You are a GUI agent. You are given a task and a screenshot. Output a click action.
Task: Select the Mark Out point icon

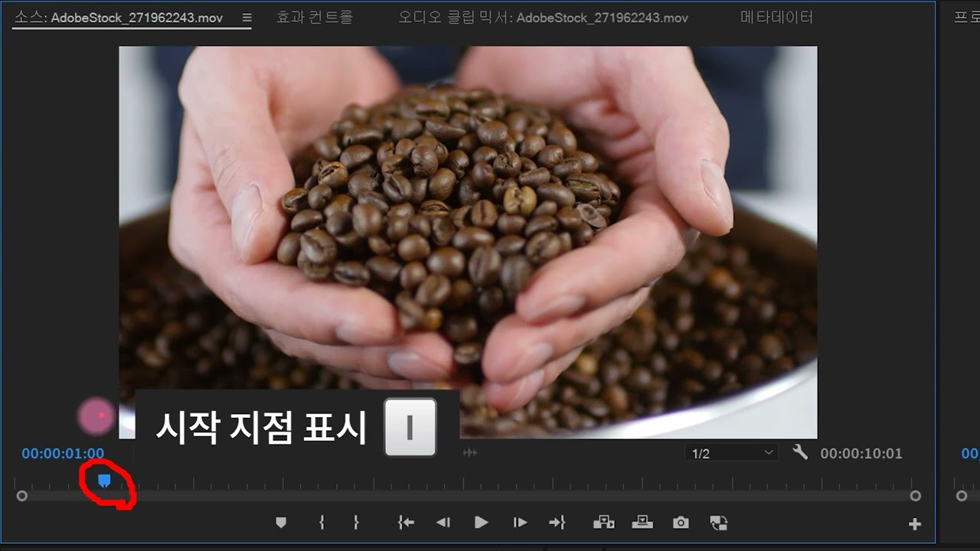point(356,522)
